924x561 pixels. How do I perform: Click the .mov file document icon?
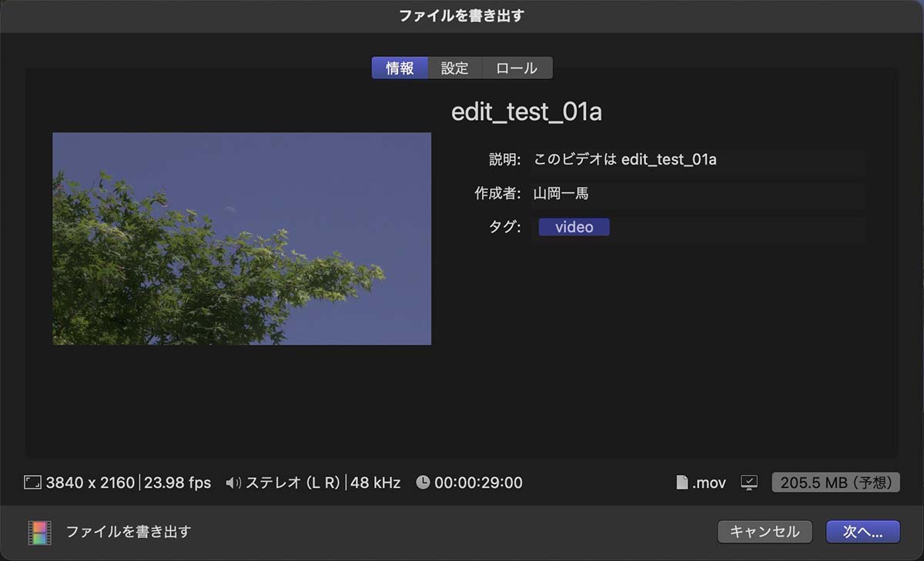[681, 483]
